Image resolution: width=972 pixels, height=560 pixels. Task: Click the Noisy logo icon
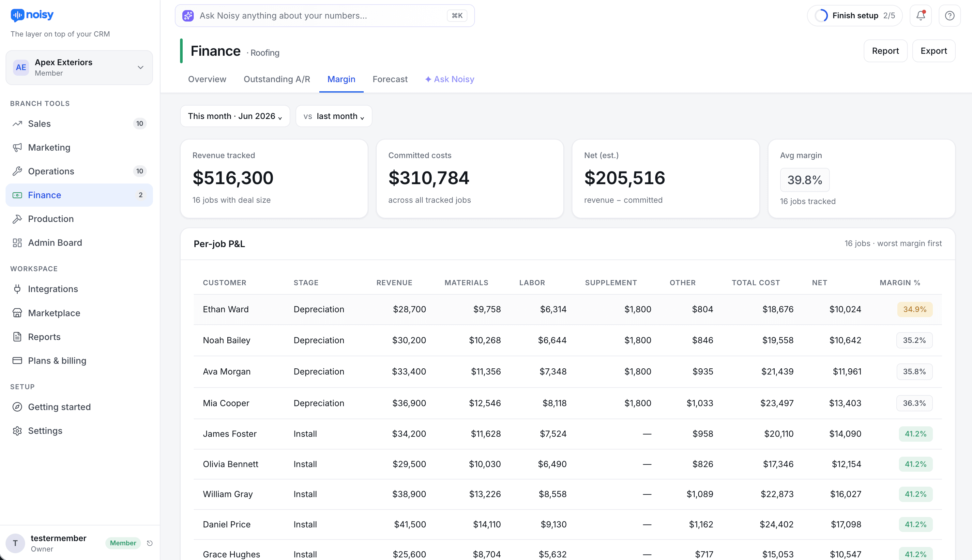(x=17, y=15)
